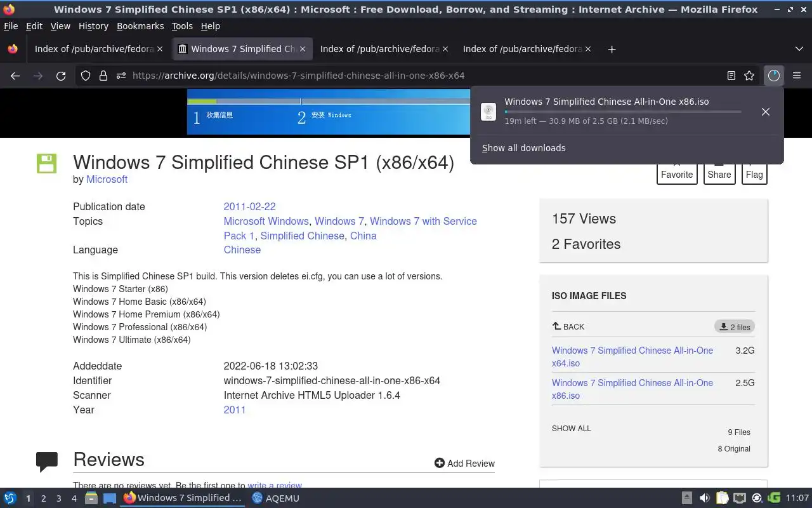Open the Year 2011 link
This screenshot has width=812, height=508.
point(234,410)
